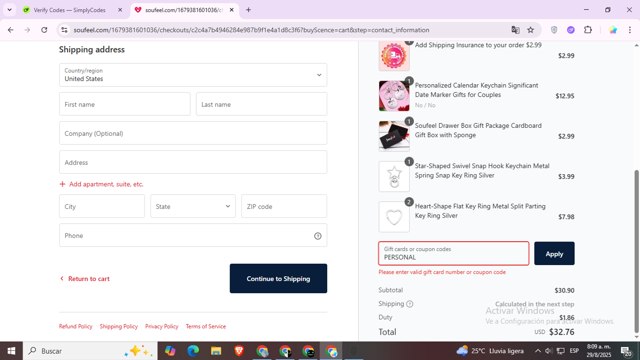This screenshot has height=360, width=640.
Task: Open a new browser tab
Action: [248, 10]
